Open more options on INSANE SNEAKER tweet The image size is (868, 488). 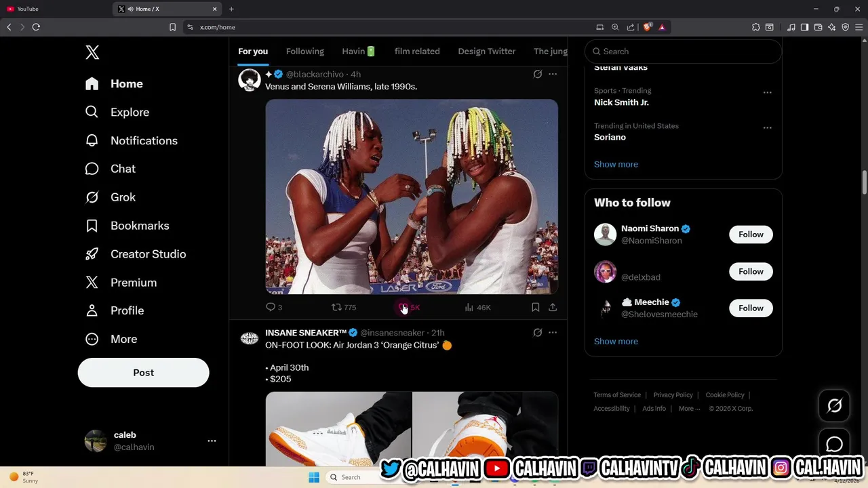point(553,332)
